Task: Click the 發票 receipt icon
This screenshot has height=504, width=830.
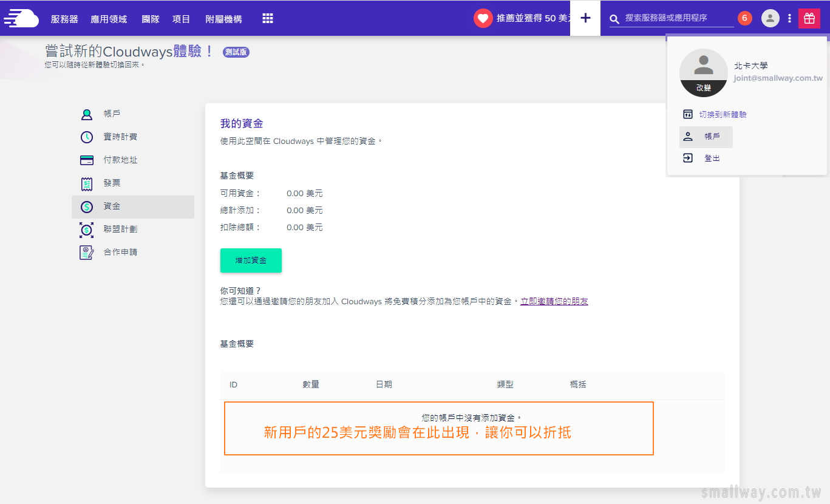Action: (87, 183)
